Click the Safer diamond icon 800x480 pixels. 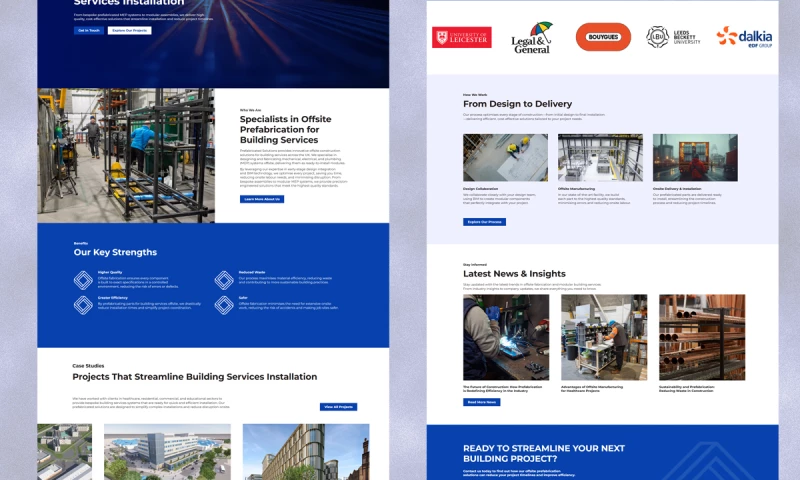click(224, 304)
